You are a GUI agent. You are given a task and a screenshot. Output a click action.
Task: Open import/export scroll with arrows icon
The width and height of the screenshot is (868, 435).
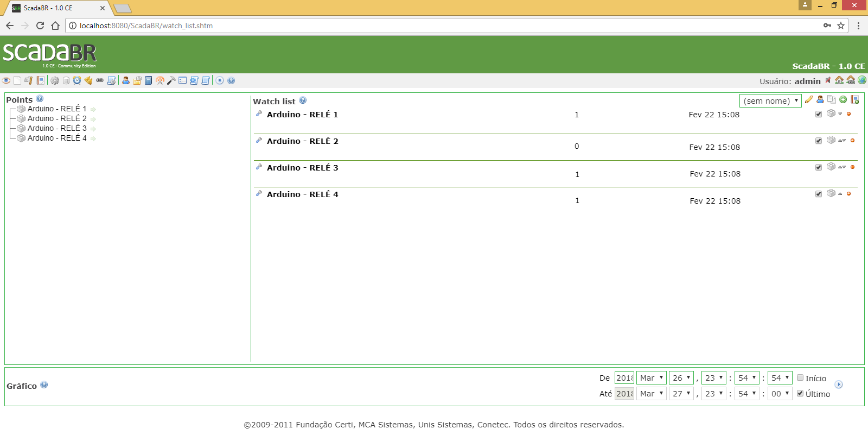tap(194, 80)
